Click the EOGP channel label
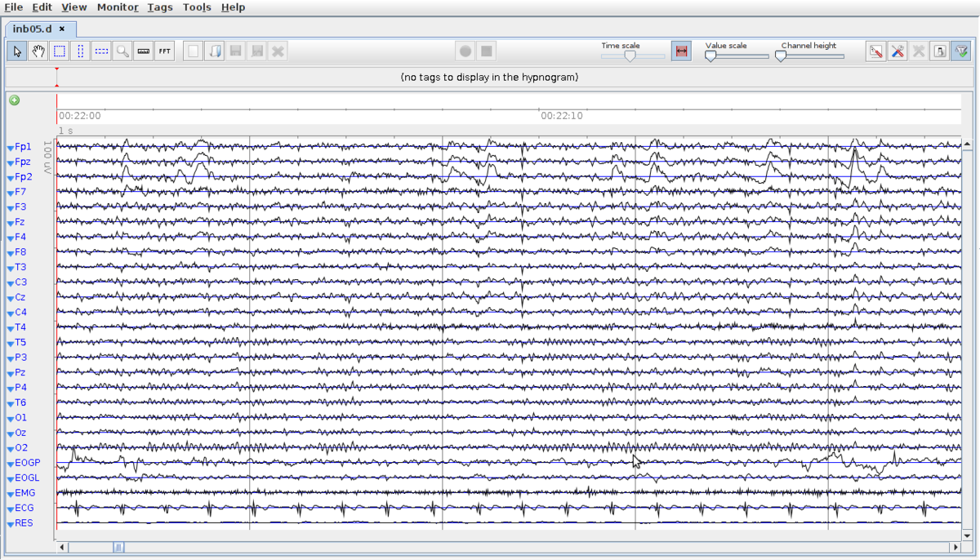This screenshot has width=980, height=560. [27, 462]
